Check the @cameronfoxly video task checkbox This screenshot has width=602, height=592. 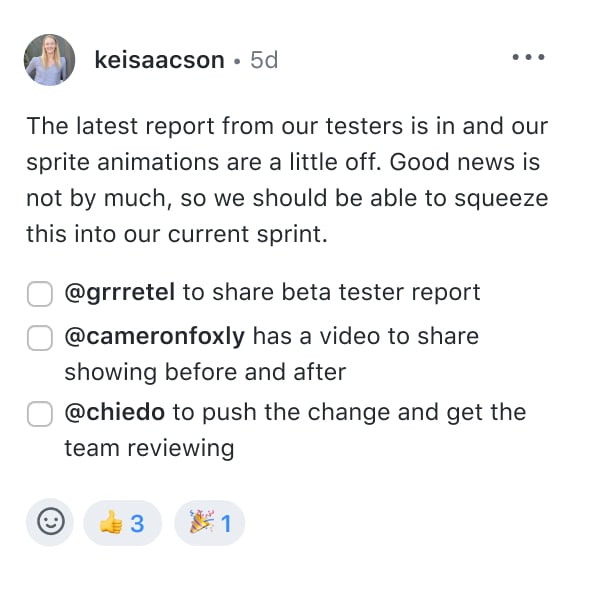pos(39,339)
